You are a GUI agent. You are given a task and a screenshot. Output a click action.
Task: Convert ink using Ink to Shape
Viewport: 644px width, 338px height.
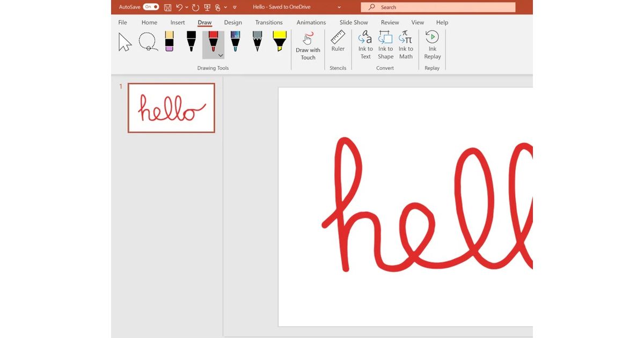pos(385,45)
